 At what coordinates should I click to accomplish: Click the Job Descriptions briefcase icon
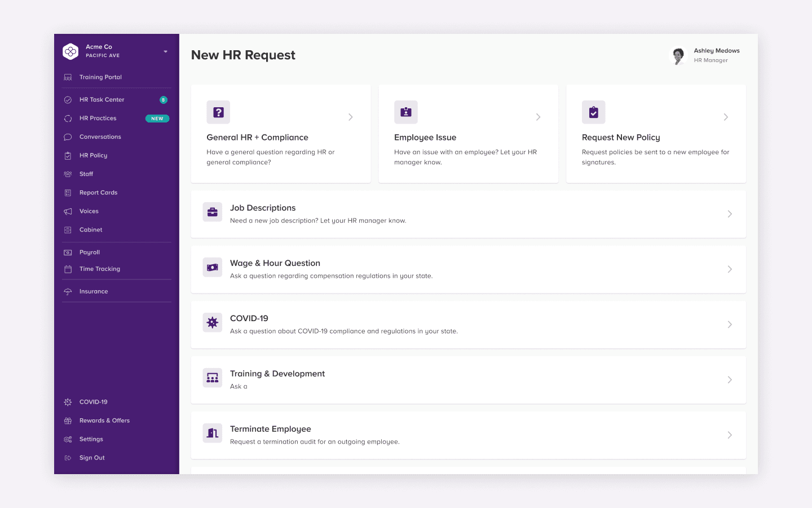[213, 212]
